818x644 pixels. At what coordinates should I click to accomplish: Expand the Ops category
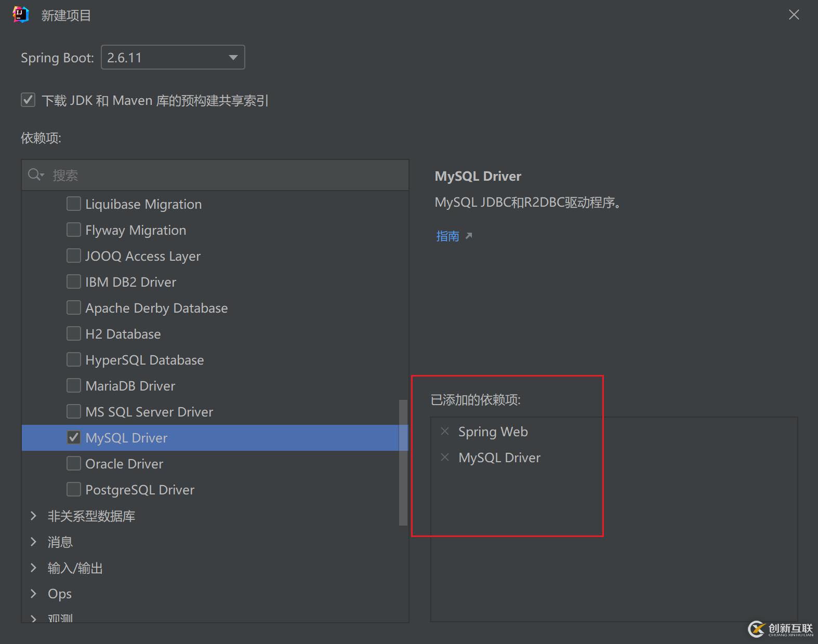click(34, 594)
